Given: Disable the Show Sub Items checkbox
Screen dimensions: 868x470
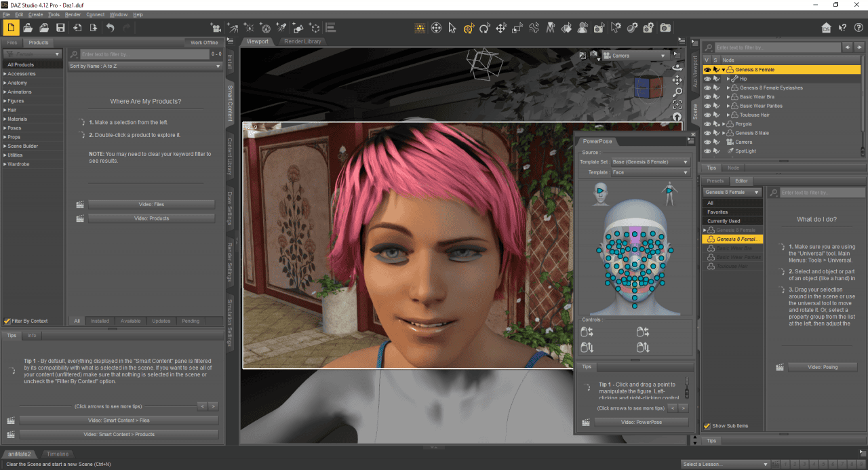Looking at the screenshot, I should 707,425.
